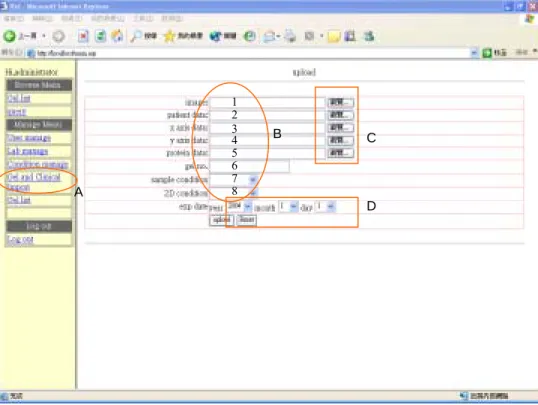Click the Browse Menu header
Viewport: 538px width, 405px height.
[39, 85]
